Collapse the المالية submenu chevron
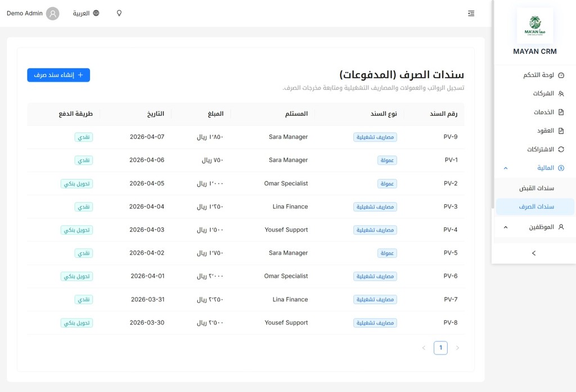The height and width of the screenshot is (392, 576). 506,168
